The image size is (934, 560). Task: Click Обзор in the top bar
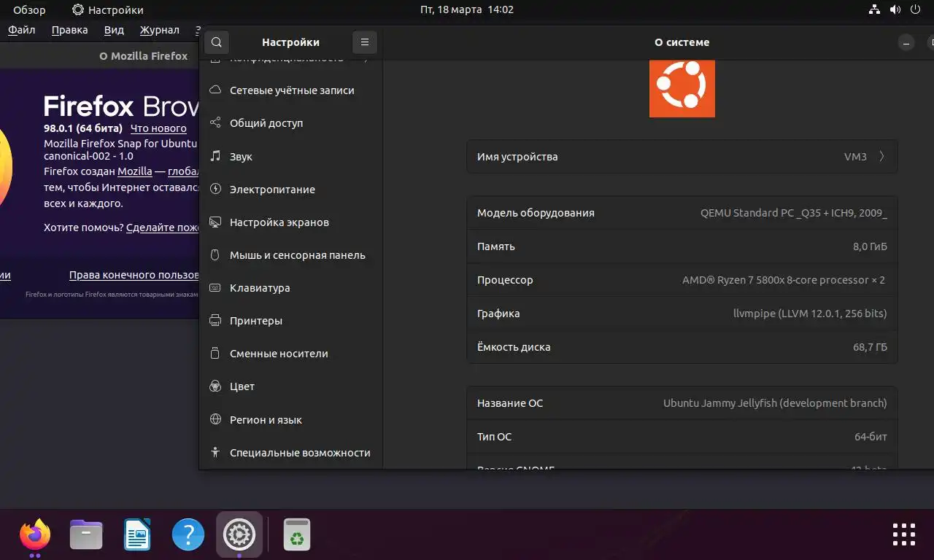(x=29, y=10)
